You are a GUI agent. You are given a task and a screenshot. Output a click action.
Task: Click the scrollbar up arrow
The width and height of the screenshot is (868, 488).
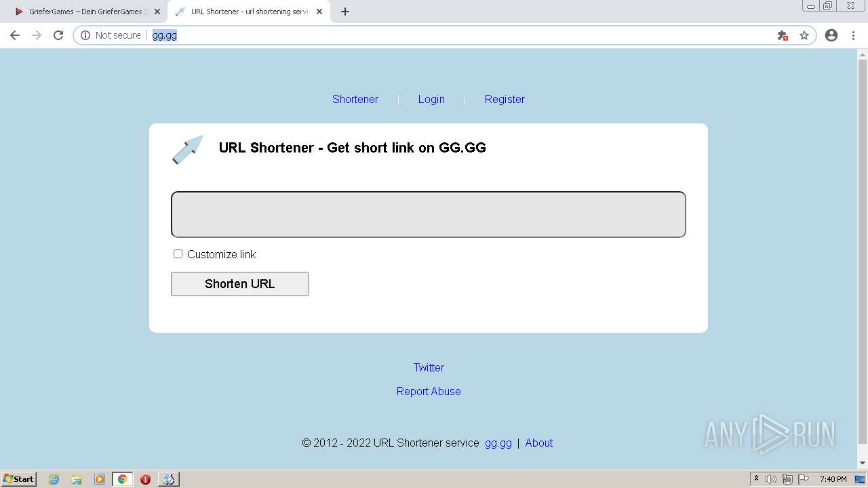coord(863,54)
